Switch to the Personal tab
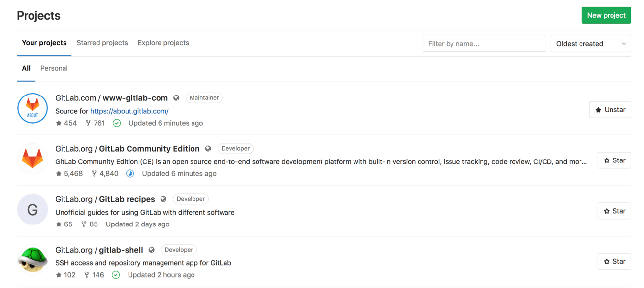 coord(54,68)
